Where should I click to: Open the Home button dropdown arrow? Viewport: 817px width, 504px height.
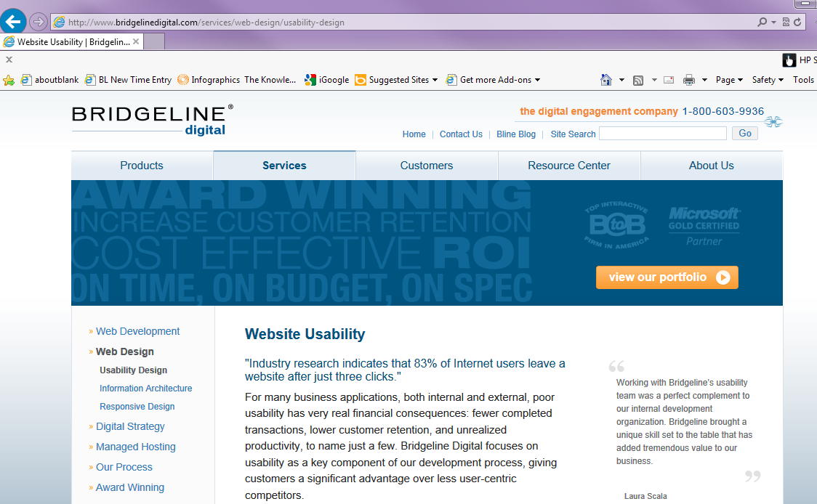point(621,80)
